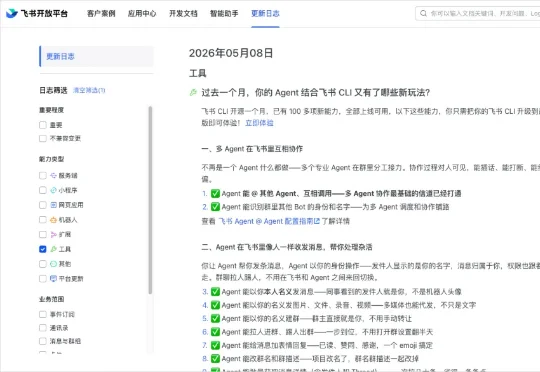Click list item 2 about 识别群里其他 Bot
540x372 pixels.
click(326, 207)
